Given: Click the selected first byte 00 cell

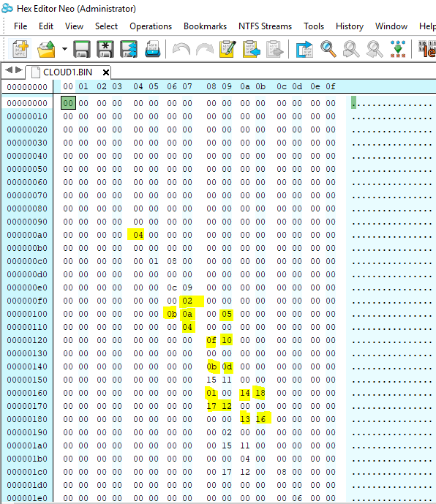Looking at the screenshot, I should 68,103.
